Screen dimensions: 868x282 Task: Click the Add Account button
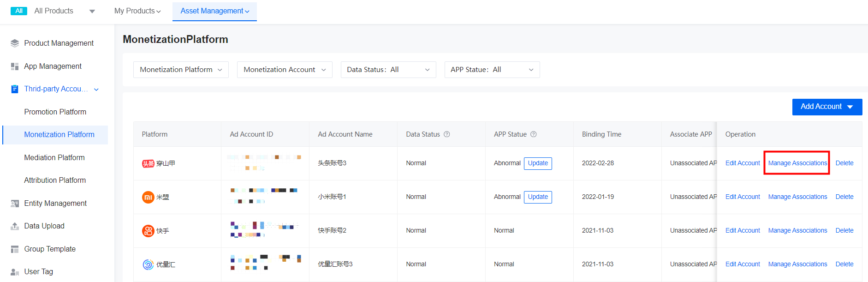tap(826, 107)
